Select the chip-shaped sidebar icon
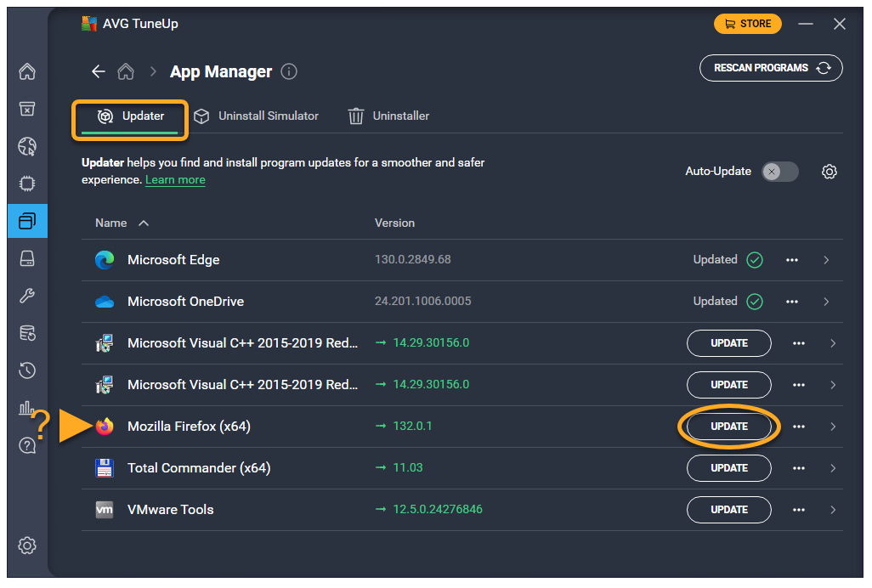 click(27, 184)
